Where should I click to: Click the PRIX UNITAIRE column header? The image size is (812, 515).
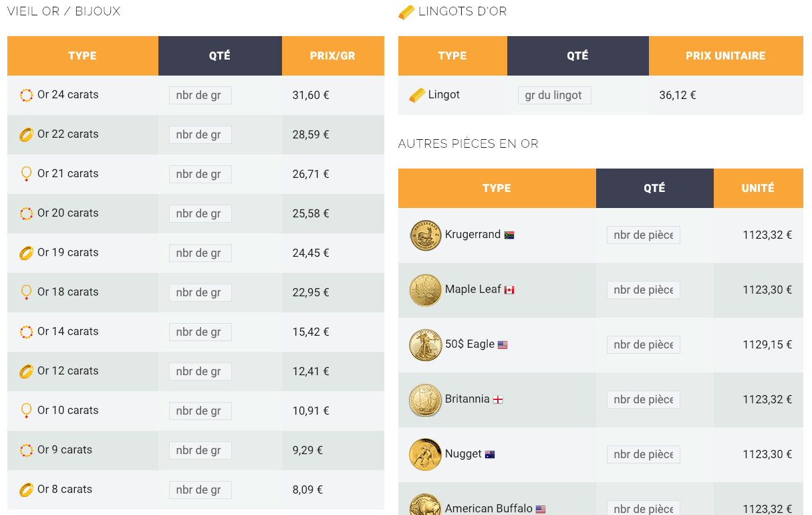726,56
